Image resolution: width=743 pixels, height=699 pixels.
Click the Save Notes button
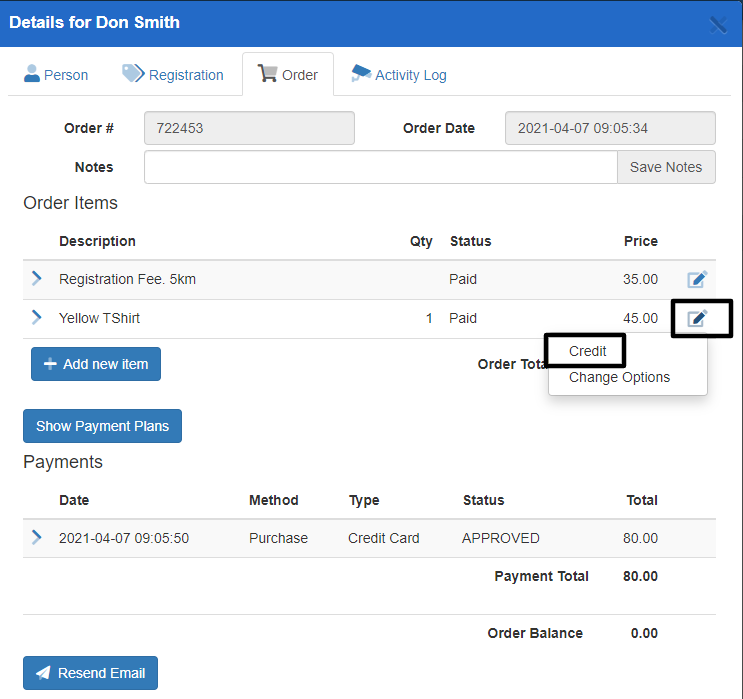tap(666, 167)
